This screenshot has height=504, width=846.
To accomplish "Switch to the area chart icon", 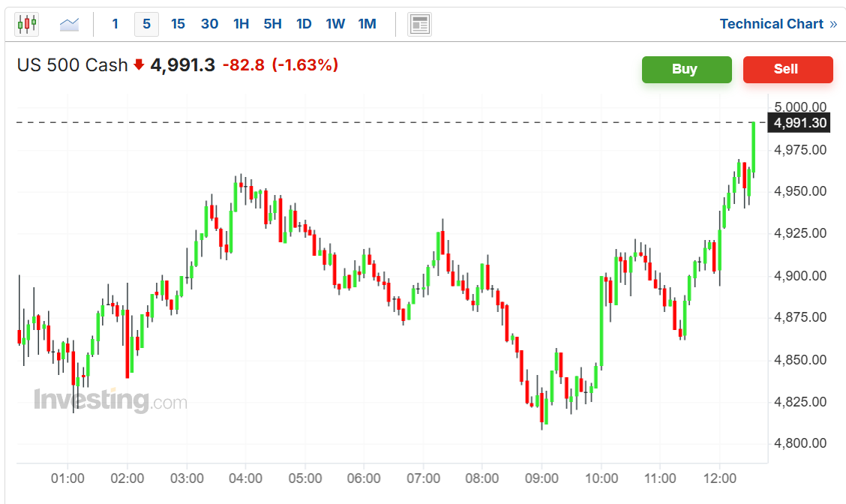I will pyautogui.click(x=69, y=24).
